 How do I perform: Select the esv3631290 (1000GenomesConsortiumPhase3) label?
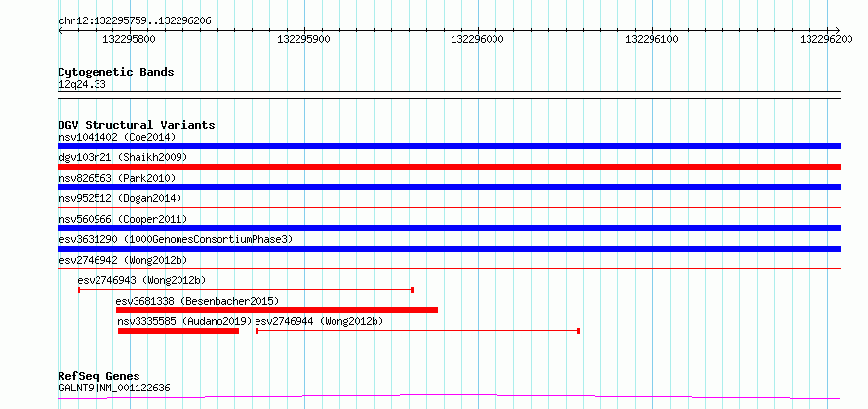point(176,239)
